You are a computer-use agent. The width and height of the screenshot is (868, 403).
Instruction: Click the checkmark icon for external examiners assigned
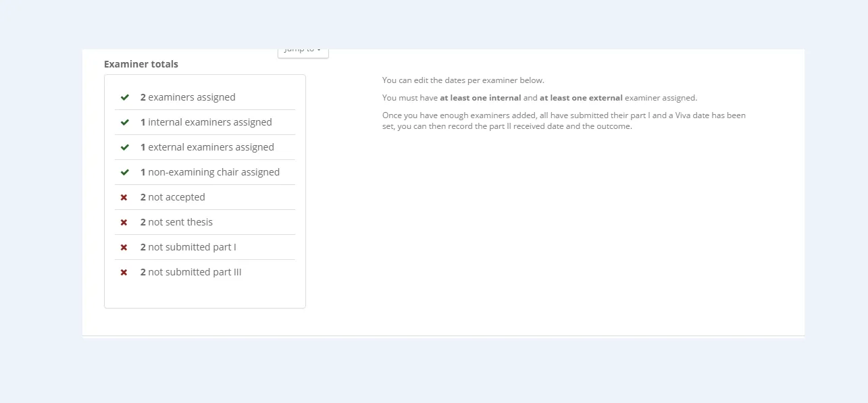coord(124,146)
